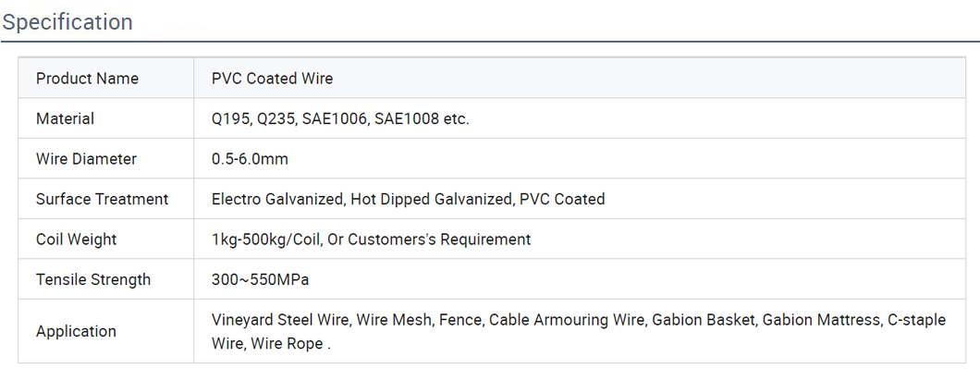Select the Wire Diameter label
Viewport: 980px width, 369px height.
(86, 159)
